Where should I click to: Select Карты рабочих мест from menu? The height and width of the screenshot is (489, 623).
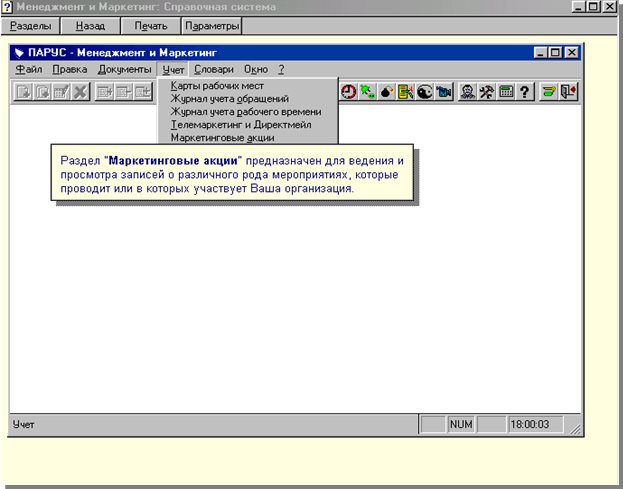(248, 85)
